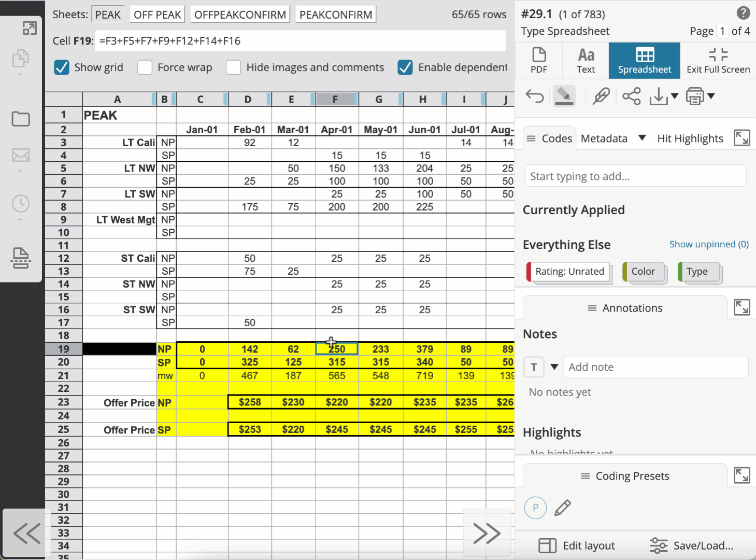Switch to the Text view

tap(586, 60)
